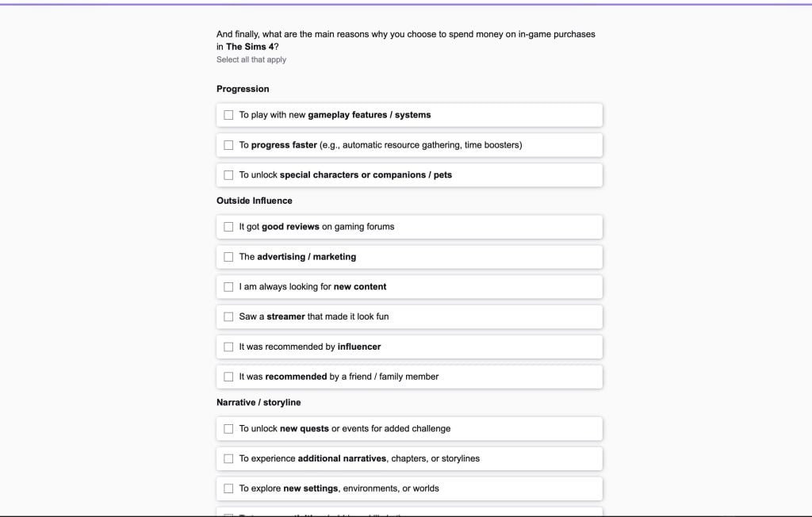Enable the 'progress faster' checkbox
The width and height of the screenshot is (812, 517).
(x=228, y=144)
